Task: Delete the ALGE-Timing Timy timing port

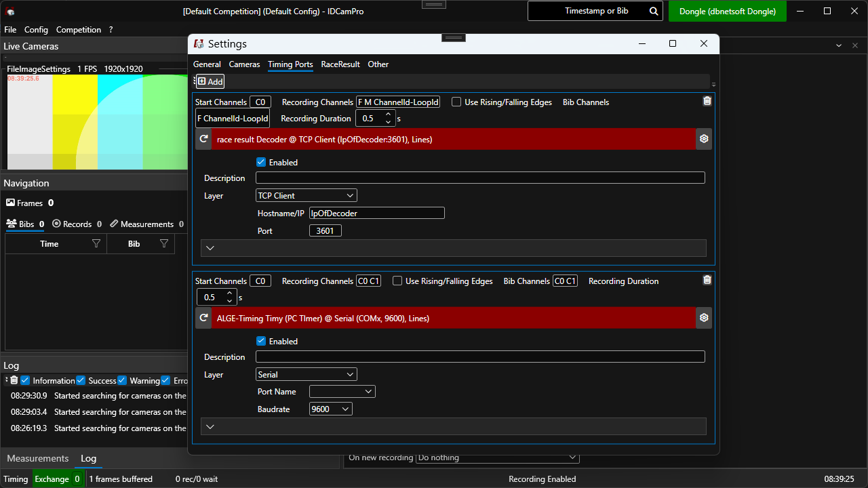Action: (707, 280)
